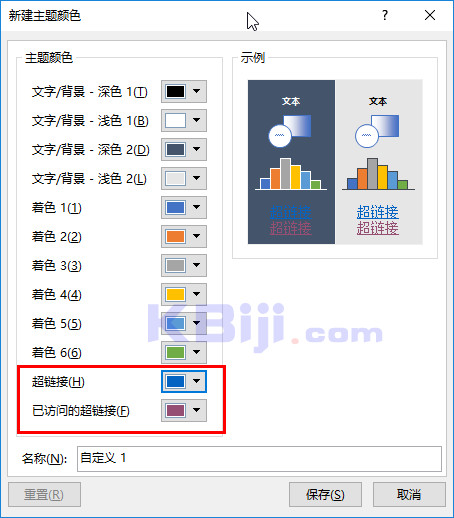
Task: Click the 取消 button
Action: [x=409, y=494]
